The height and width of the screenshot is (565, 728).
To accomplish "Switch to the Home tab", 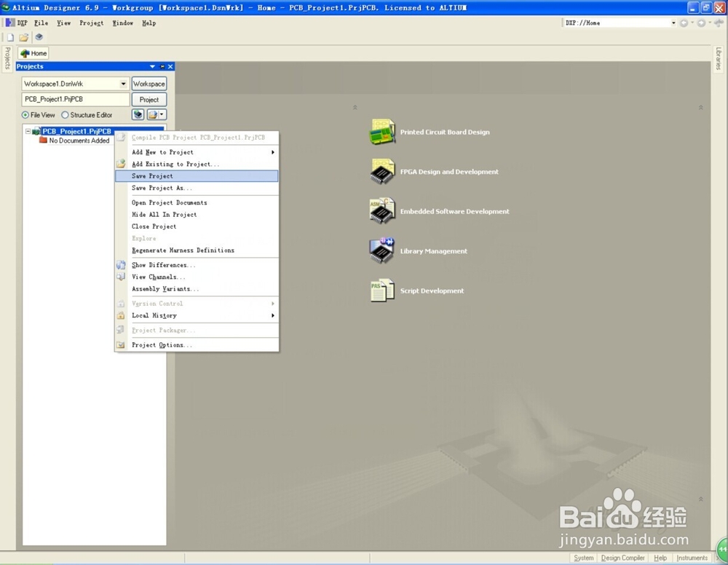I will pos(33,53).
